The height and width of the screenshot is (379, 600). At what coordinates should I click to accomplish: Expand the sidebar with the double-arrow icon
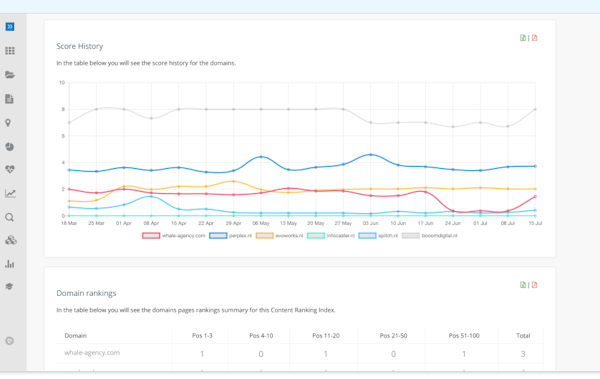click(10, 26)
